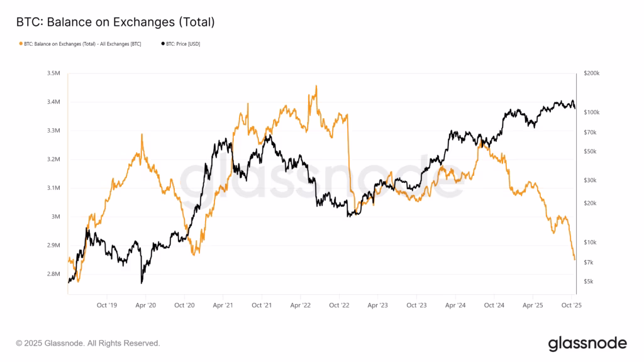Click the '3.5M' left axis label
The height and width of the screenshot is (362, 644).
click(53, 74)
